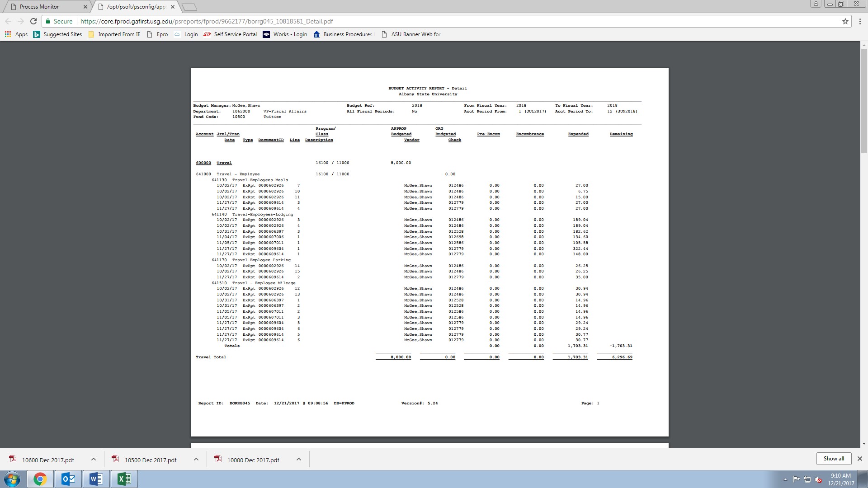This screenshot has width=868, height=488.
Task: Click the -1,703.31 remaining value
Action: click(621, 346)
